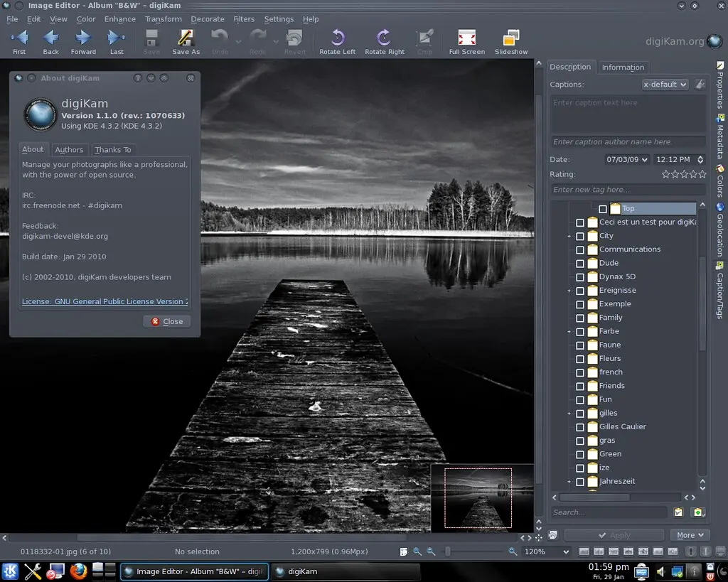Select the Rotate Left tool
This screenshot has height=582, width=728.
point(337,41)
